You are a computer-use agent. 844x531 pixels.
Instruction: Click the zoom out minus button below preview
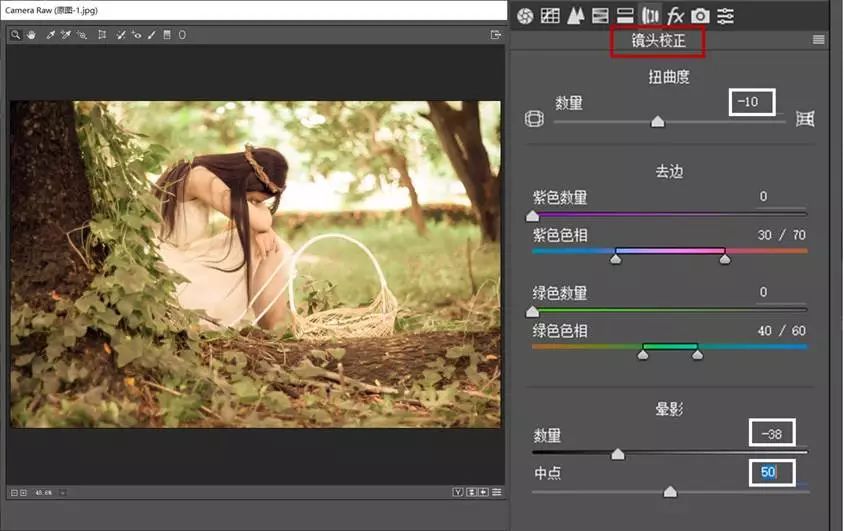click(x=14, y=492)
